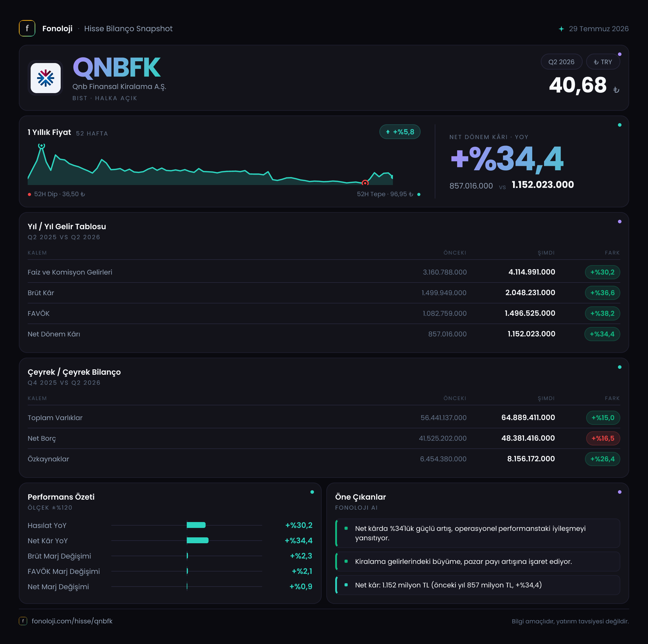Click the "Net Dönem Kârı" row label
This screenshot has width=648, height=644.
click(x=54, y=334)
